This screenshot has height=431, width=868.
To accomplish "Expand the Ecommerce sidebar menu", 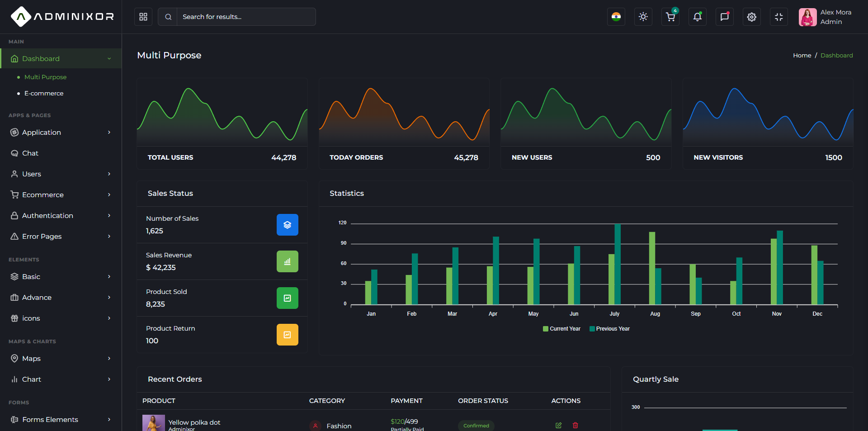I will 61,194.
